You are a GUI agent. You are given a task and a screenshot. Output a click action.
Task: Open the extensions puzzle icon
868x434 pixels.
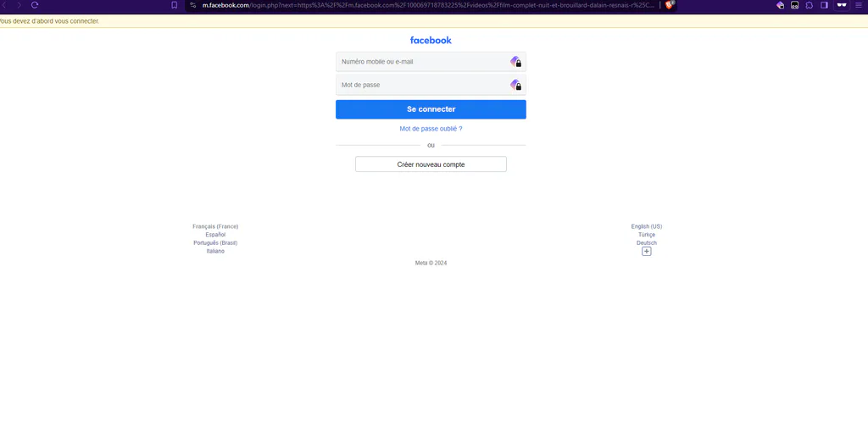click(x=810, y=5)
